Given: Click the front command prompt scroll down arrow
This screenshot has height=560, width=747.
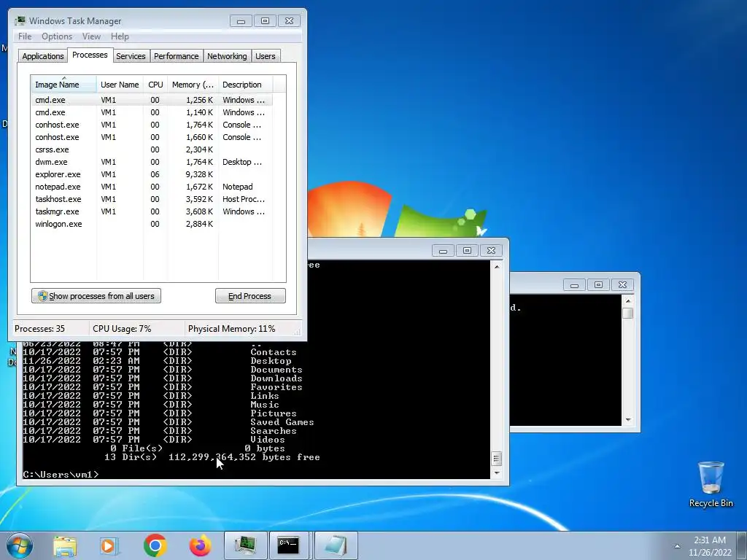Looking at the screenshot, I should [x=497, y=472].
